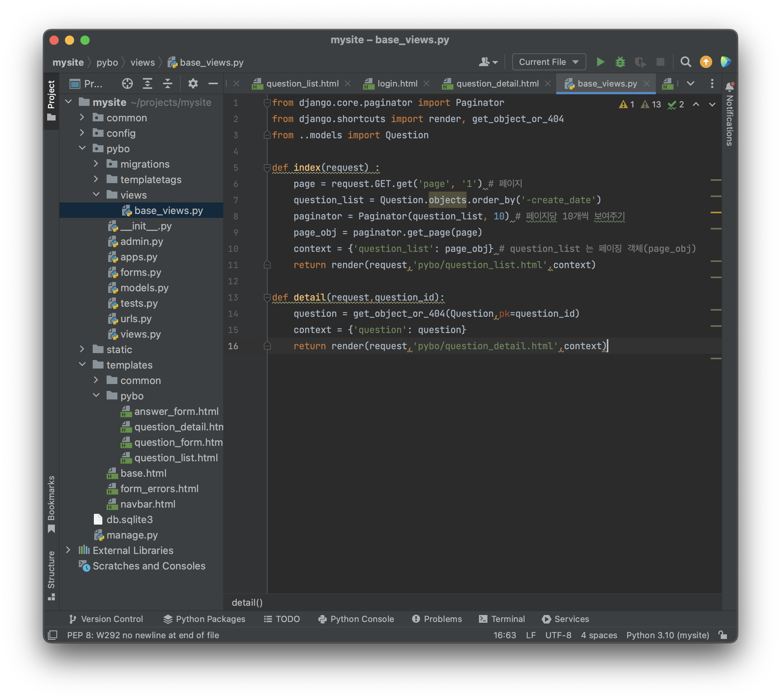Click the IDE update available orange icon

point(706,62)
